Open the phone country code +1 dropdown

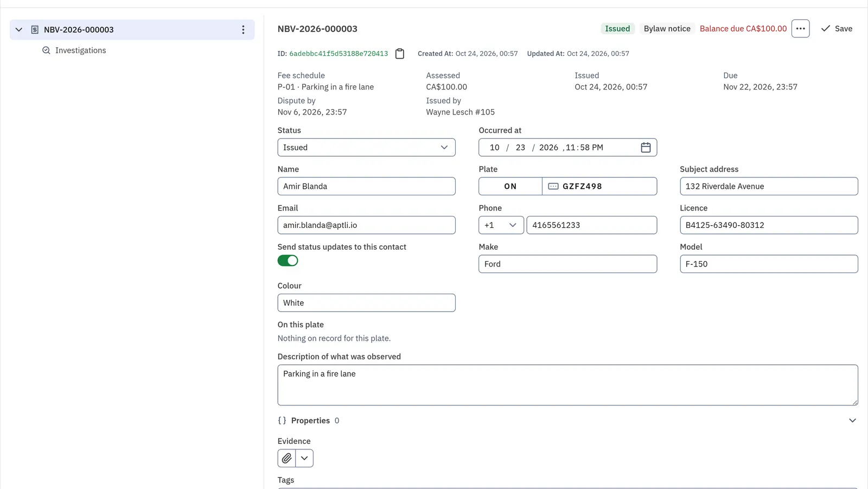coord(501,225)
